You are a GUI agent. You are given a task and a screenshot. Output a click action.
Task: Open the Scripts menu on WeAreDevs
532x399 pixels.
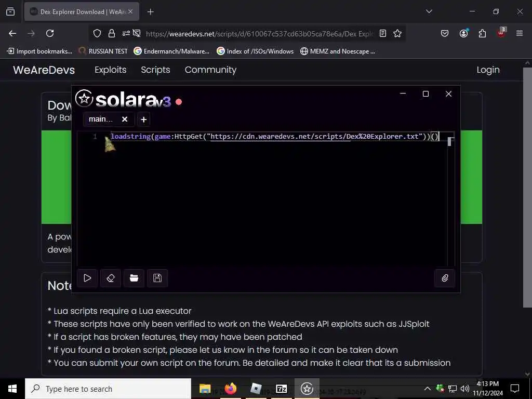[x=155, y=70]
